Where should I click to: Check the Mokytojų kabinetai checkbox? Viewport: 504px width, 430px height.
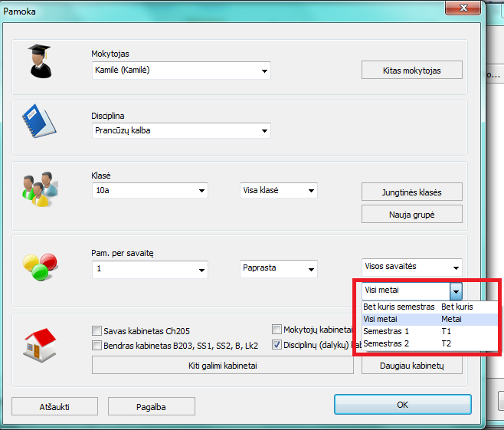pos(277,330)
